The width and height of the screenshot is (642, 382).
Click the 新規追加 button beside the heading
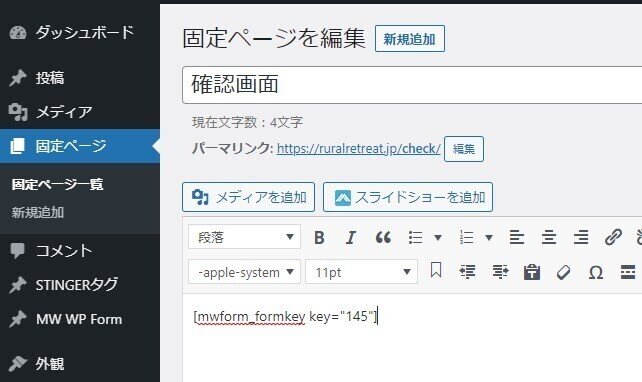pyautogui.click(x=409, y=39)
